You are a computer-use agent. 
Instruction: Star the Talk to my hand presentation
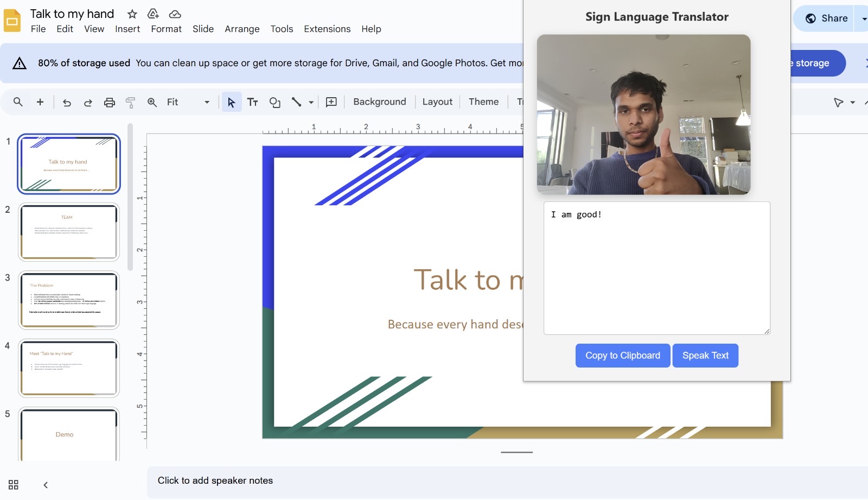point(132,14)
